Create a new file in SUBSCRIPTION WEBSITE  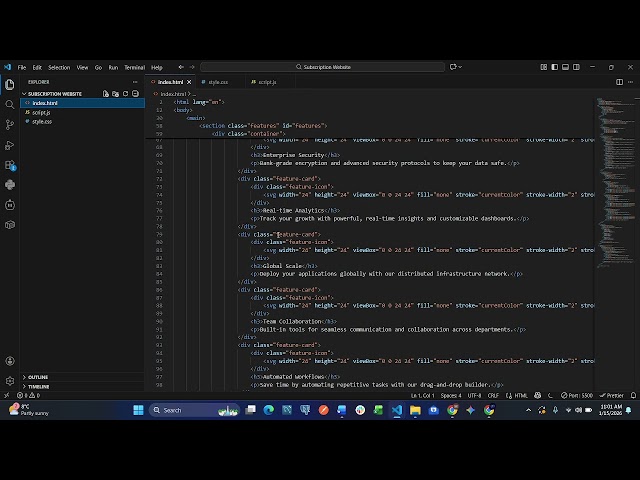(x=106, y=94)
